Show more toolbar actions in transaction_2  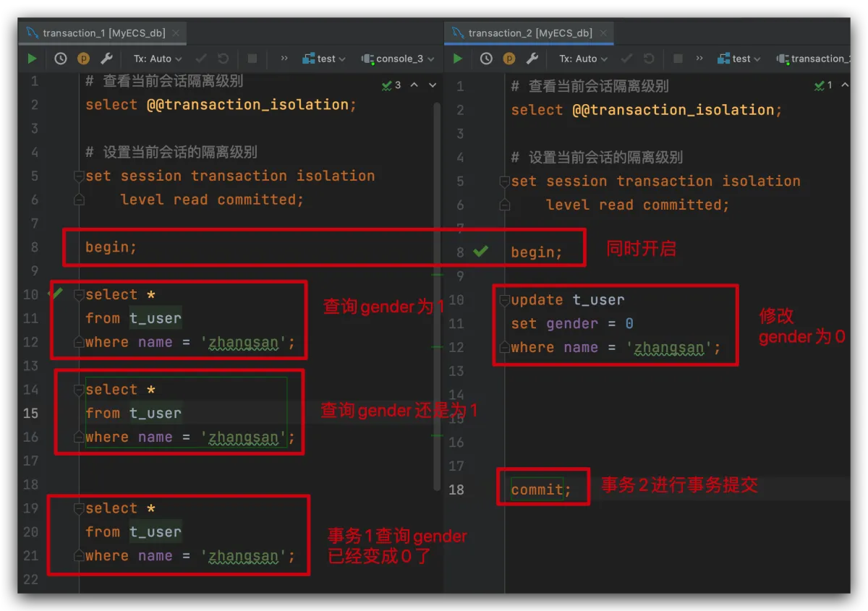699,59
